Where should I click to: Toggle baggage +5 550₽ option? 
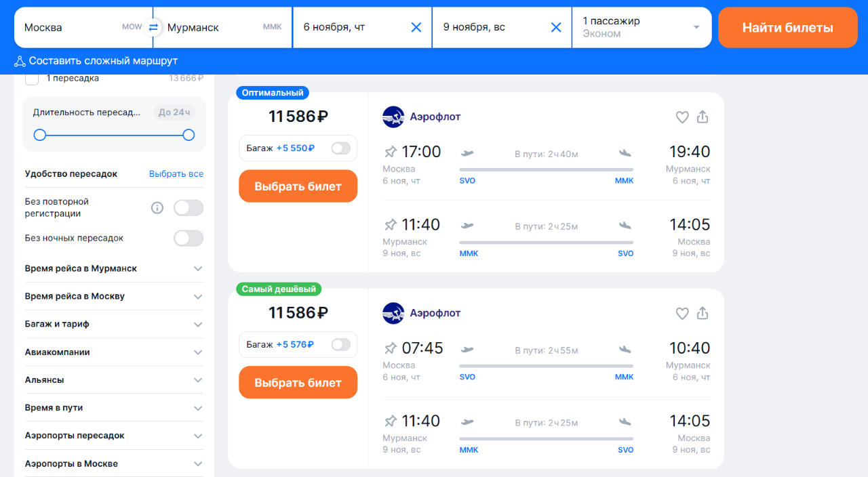coord(340,148)
